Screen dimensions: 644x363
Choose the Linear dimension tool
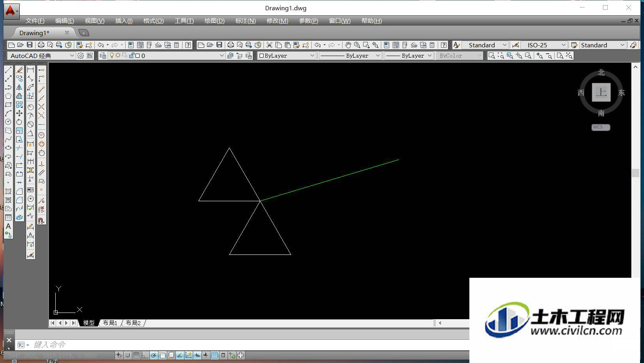tap(30, 70)
